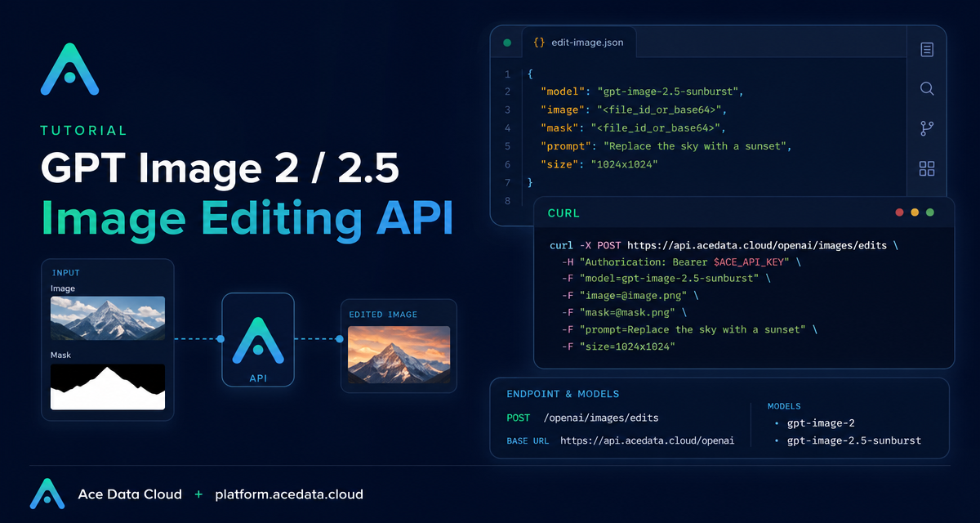The height and width of the screenshot is (523, 980).
Task: Click the GPT Image 2 / 2.5 heading
Action: [x=220, y=169]
